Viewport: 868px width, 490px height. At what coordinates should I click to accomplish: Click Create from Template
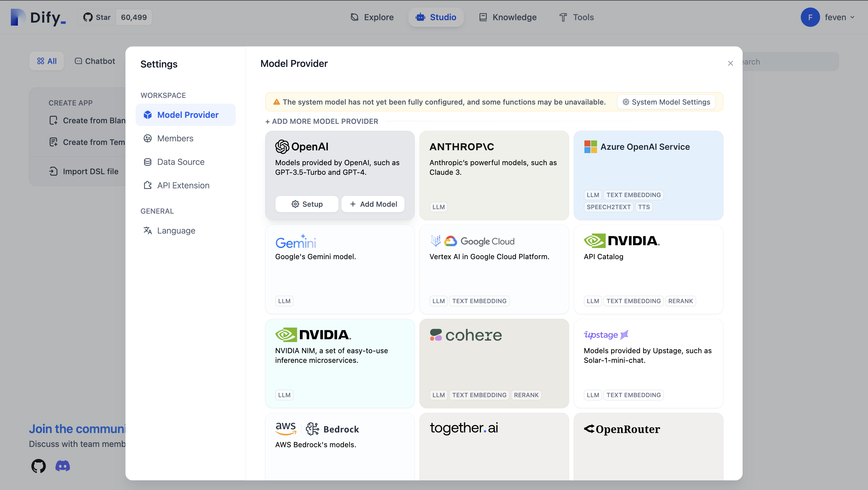[x=87, y=142]
